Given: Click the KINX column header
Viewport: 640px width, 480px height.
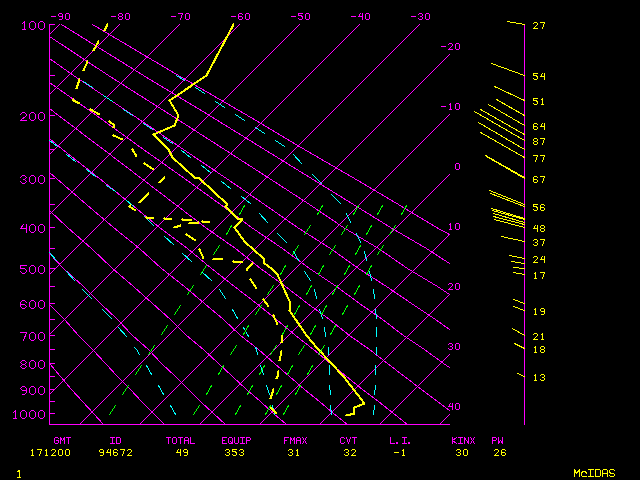Looking at the screenshot, I should (x=462, y=440).
